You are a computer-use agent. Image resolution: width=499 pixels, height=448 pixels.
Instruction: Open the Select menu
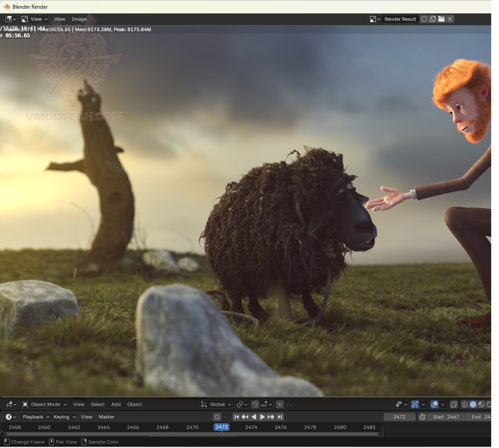click(x=98, y=404)
